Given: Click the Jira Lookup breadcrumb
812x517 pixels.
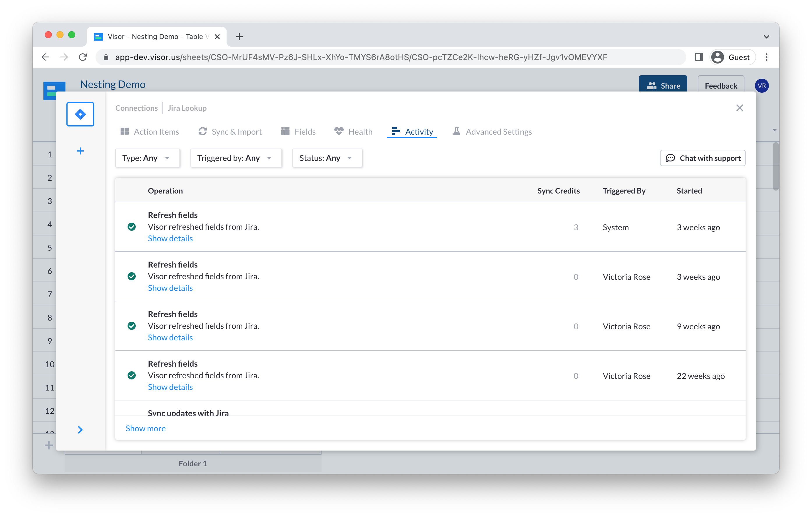Looking at the screenshot, I should pyautogui.click(x=187, y=108).
